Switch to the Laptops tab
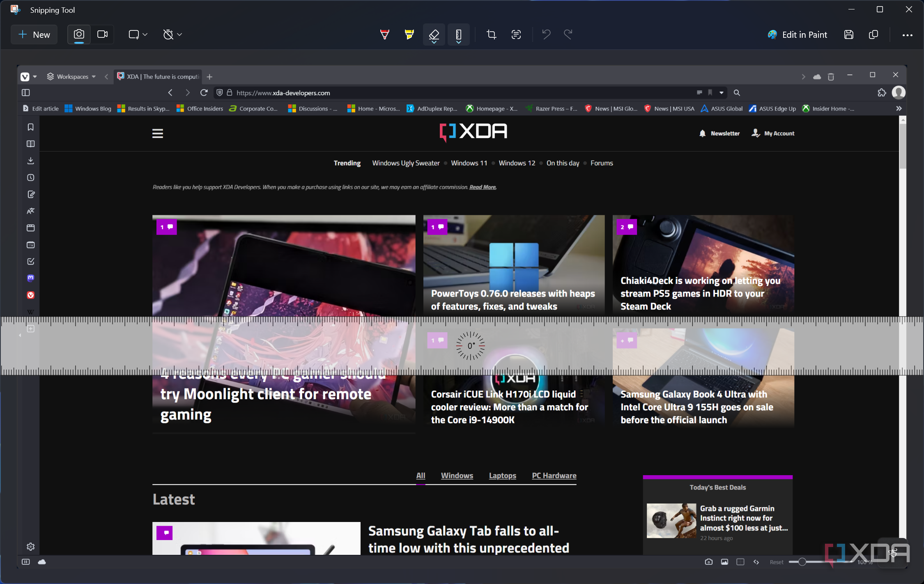 coord(502,476)
